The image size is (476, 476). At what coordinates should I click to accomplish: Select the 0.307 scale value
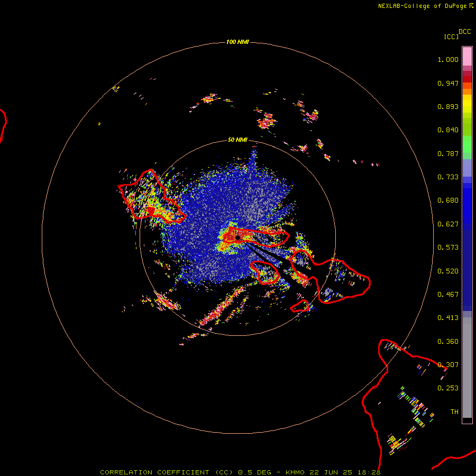[x=448, y=365]
